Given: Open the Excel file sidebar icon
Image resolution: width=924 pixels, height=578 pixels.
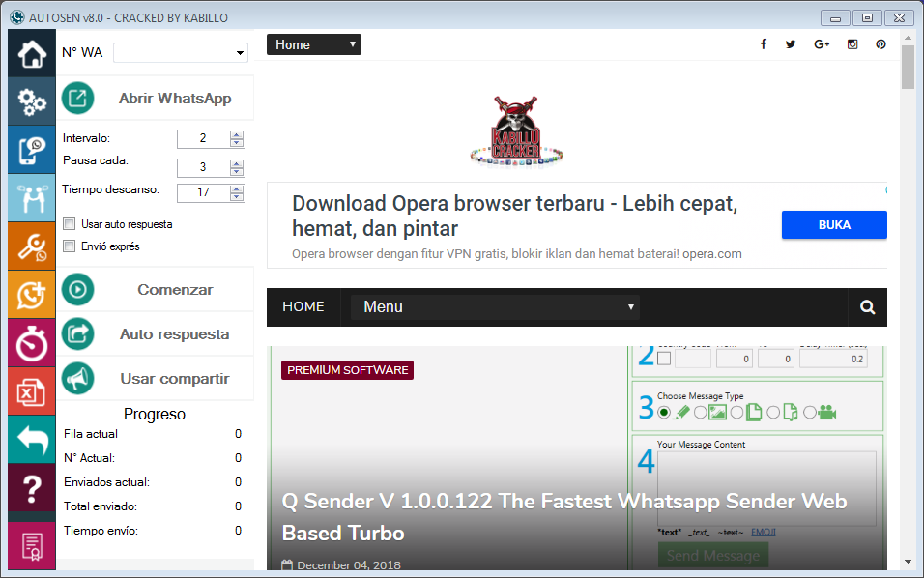Looking at the screenshot, I should click(32, 391).
